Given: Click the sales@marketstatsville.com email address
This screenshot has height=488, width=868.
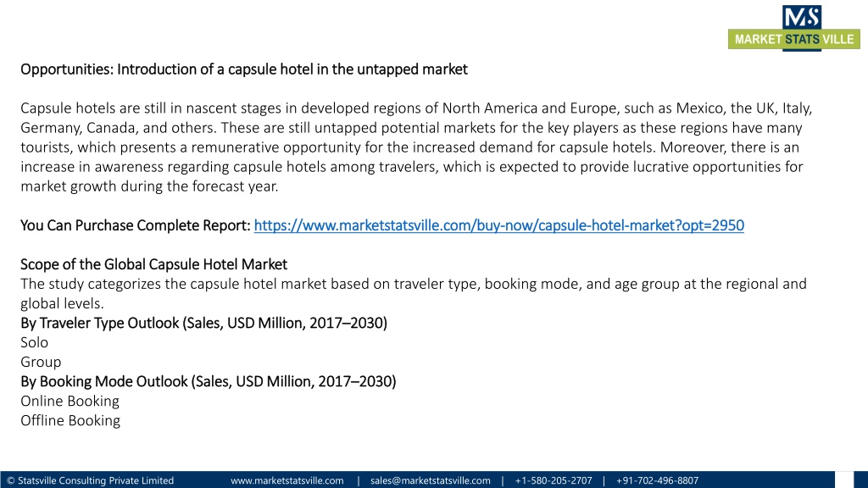Looking at the screenshot, I should click(x=430, y=480).
